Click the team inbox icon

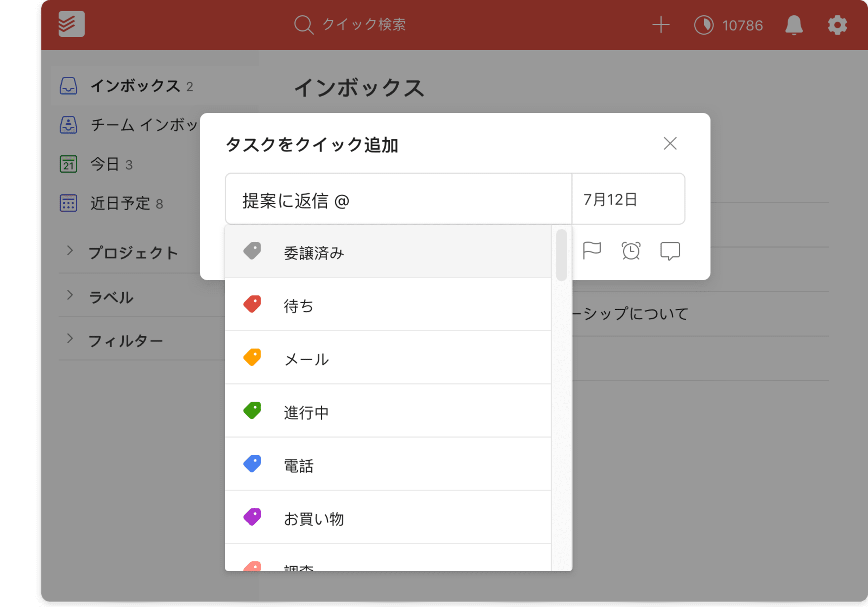(68, 125)
